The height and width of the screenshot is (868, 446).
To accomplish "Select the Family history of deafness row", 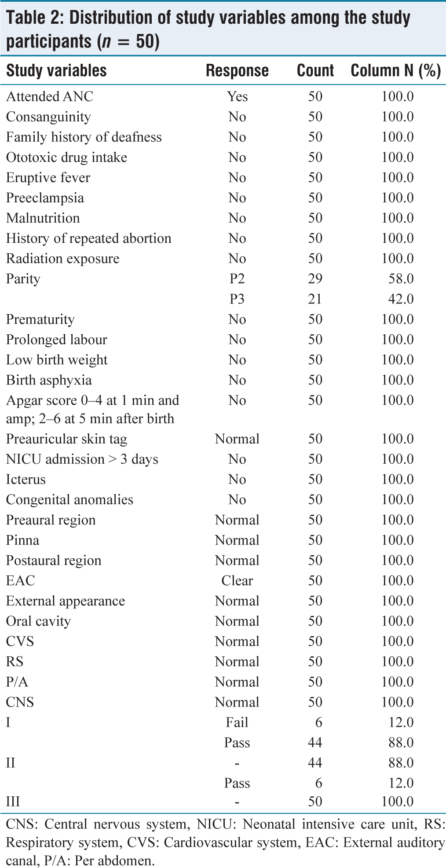I will [223, 137].
